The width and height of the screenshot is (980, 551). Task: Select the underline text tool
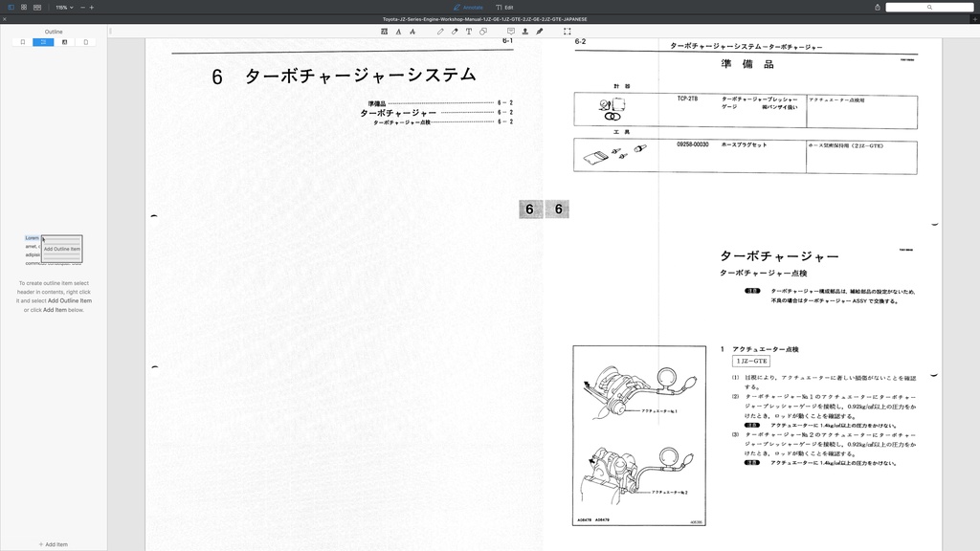coord(398,32)
